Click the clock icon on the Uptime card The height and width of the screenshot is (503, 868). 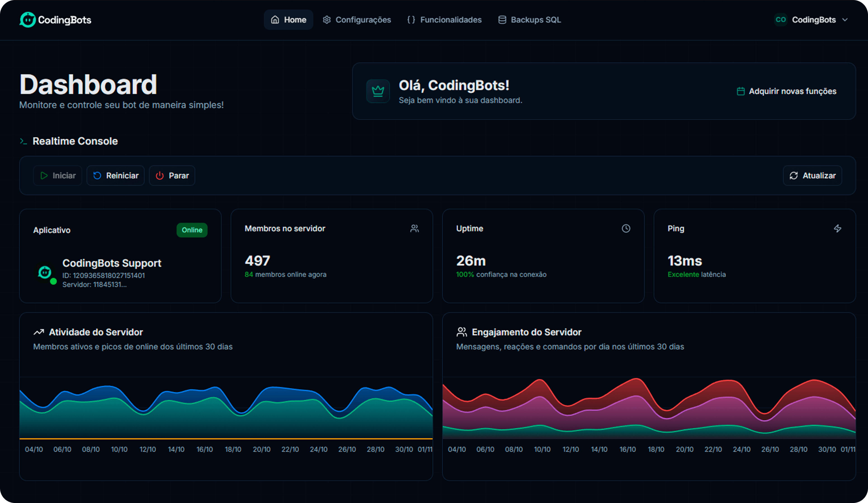626,228
